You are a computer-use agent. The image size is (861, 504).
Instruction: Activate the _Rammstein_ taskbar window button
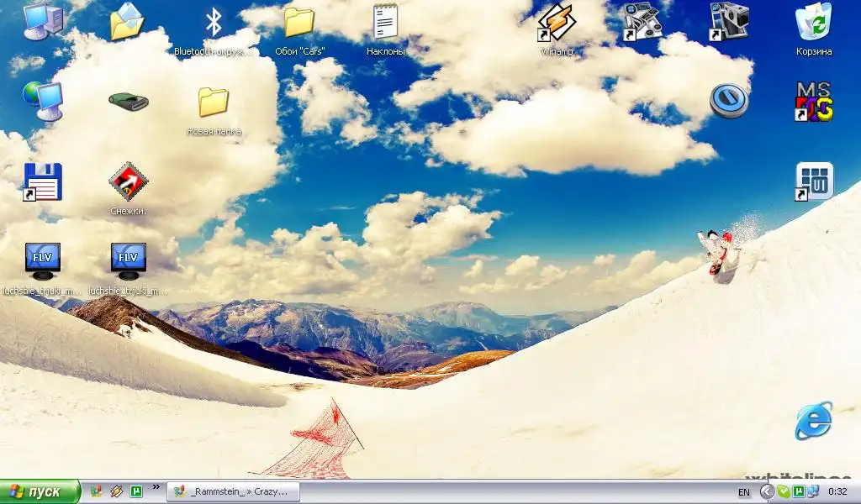(x=233, y=491)
